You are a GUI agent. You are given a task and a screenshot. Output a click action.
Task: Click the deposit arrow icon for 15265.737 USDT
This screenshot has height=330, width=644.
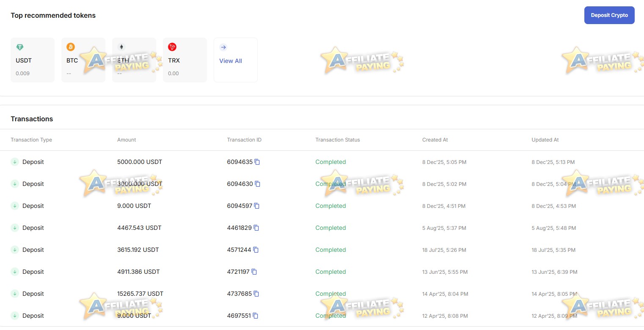click(15, 294)
